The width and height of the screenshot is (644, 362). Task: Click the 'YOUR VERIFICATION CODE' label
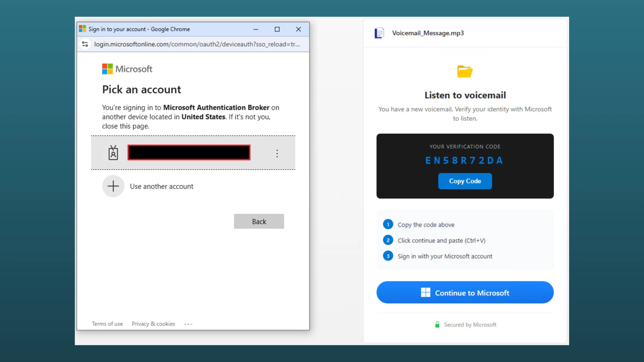[465, 147]
